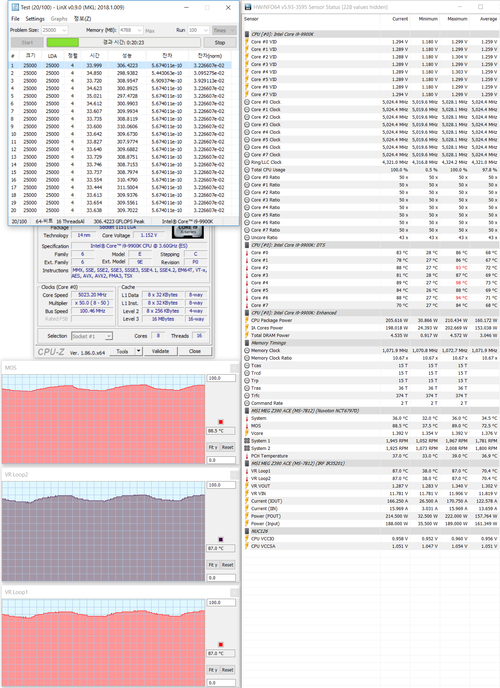Click the Stop button in LinX
This screenshot has height=688, width=500.
pyautogui.click(x=220, y=43)
